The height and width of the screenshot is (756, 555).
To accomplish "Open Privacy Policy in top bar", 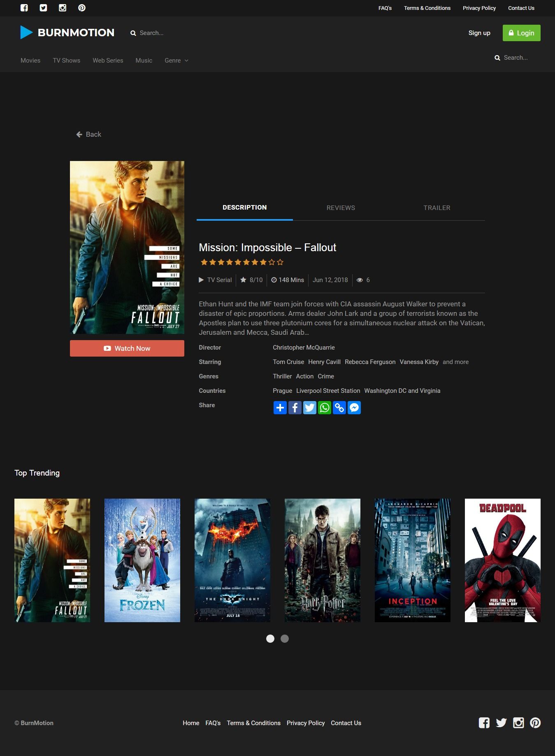I will click(479, 8).
